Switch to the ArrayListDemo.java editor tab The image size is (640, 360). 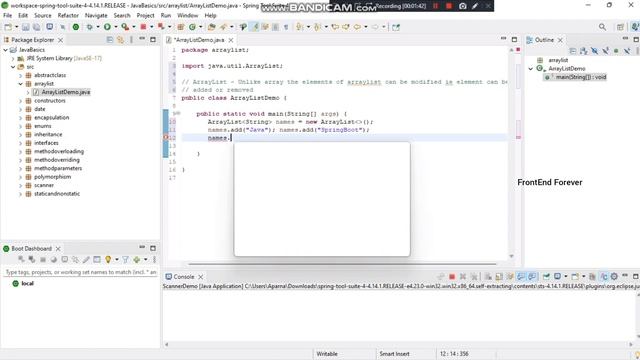coord(199,40)
